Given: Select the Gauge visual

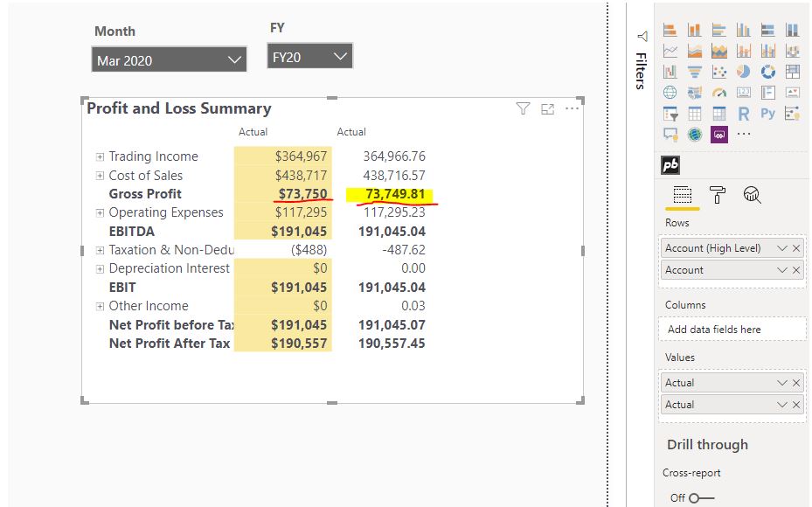Looking at the screenshot, I should pyautogui.click(x=718, y=92).
